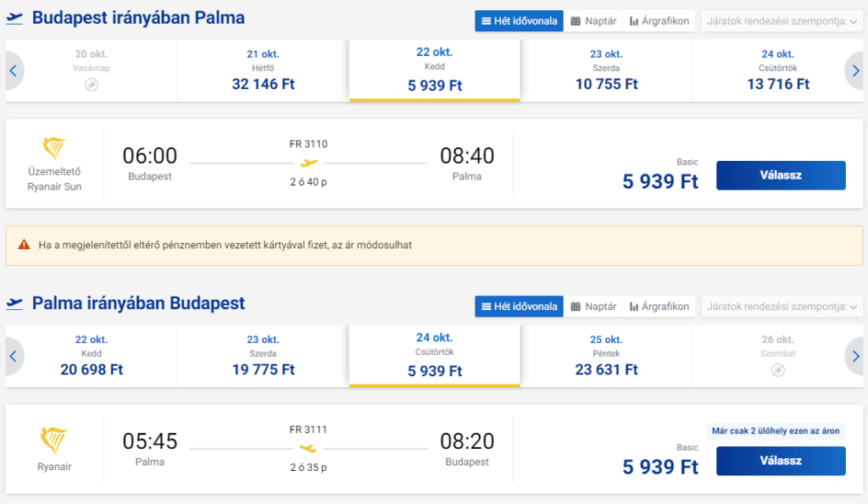Open Árgrafikon view for return flights
Image resolution: width=868 pixels, height=504 pixels.
[x=659, y=307]
